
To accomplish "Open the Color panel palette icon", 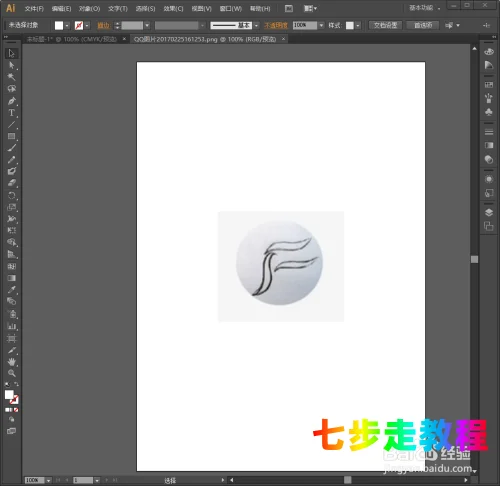I will point(489,52).
